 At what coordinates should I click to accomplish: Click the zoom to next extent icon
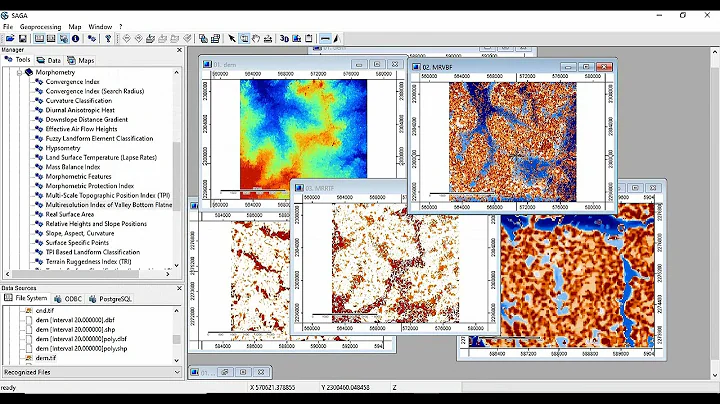[138, 39]
